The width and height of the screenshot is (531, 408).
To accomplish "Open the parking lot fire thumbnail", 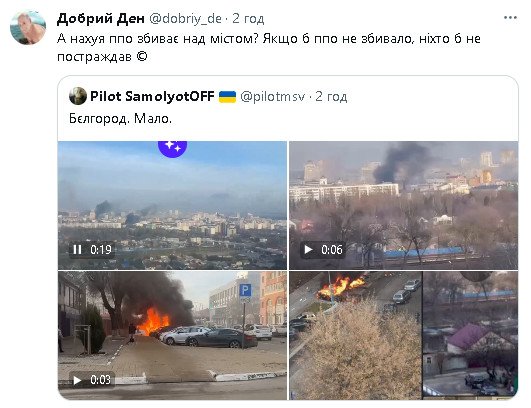I will (172, 335).
